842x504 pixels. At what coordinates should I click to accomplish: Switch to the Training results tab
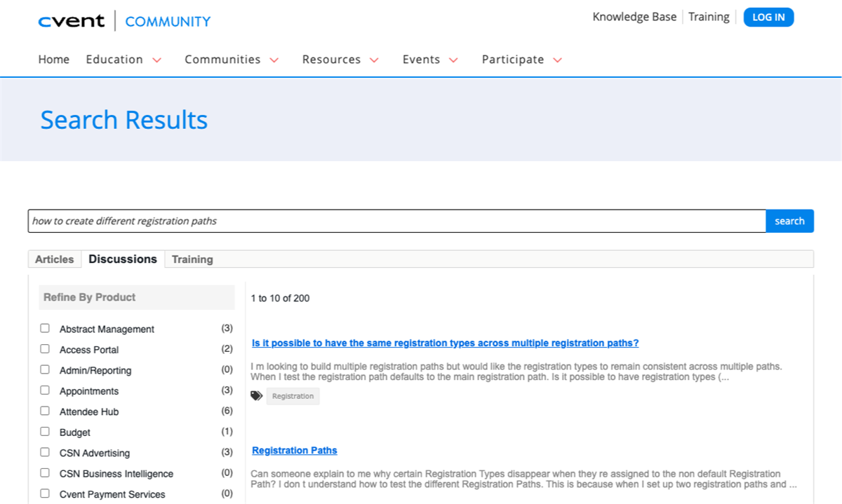[x=192, y=259]
